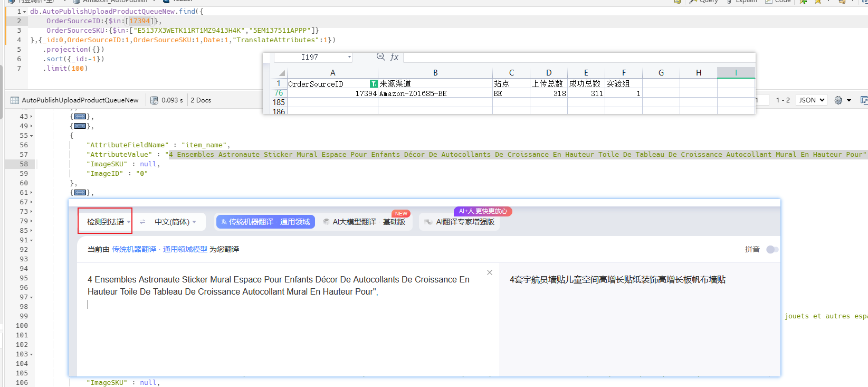
Task: Click the AutoPublishUploadProductQueueNew result tab
Action: click(75, 100)
